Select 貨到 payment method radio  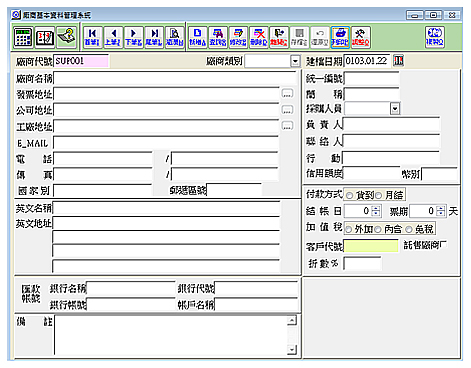(349, 195)
